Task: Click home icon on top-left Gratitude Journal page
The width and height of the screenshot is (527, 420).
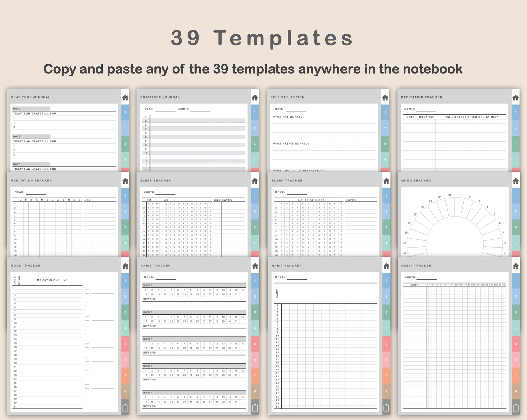Action: point(125,97)
